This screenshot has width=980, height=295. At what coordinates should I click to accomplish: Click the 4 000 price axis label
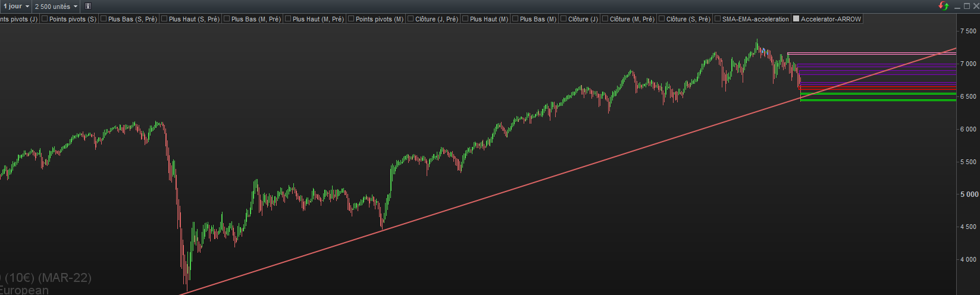(968, 259)
